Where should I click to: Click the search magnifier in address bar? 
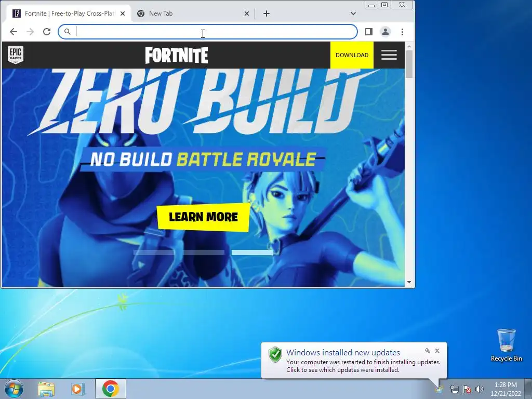67,32
